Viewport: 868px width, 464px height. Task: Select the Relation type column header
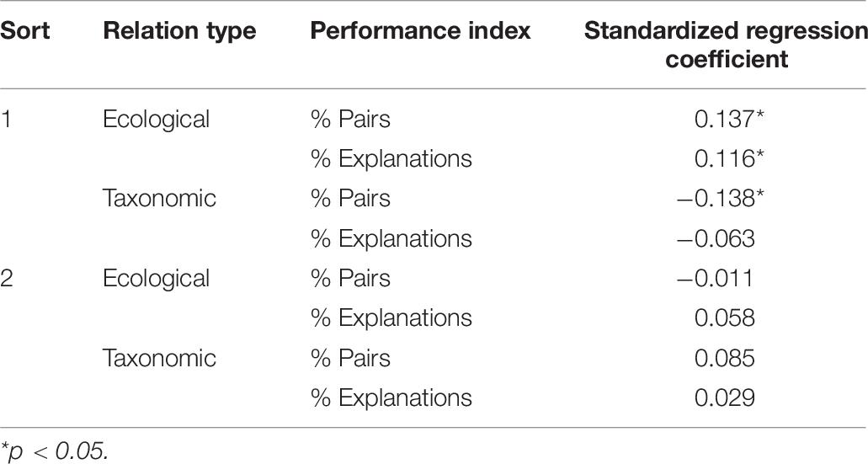pos(179,32)
